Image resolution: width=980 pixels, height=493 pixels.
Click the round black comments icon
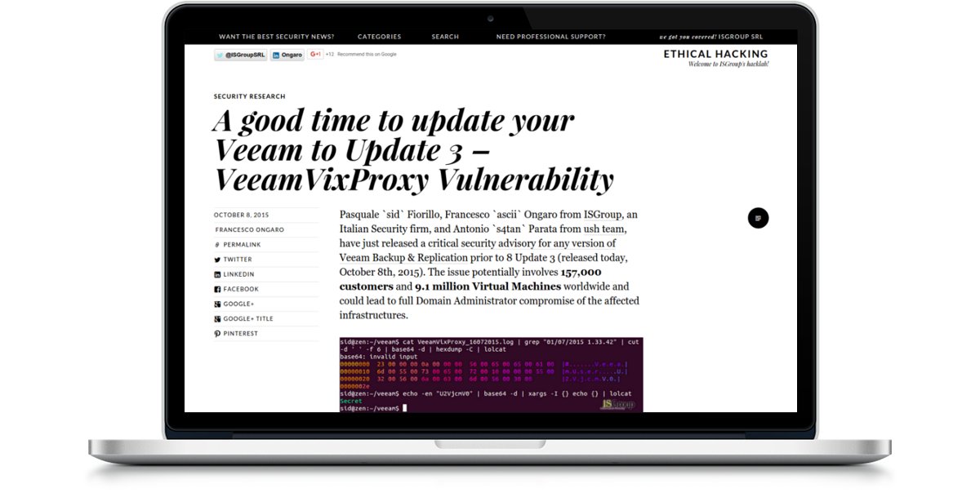coord(758,218)
